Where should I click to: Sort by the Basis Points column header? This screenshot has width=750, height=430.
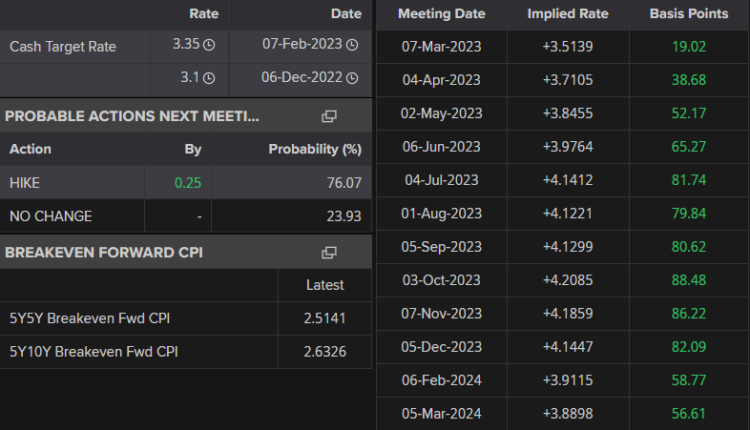689,14
